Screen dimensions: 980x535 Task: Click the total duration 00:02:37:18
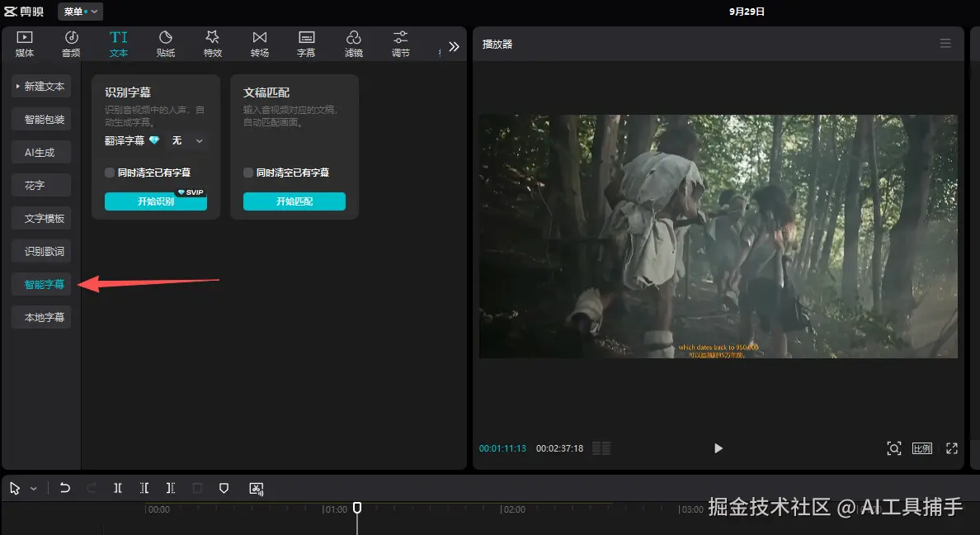tap(559, 448)
